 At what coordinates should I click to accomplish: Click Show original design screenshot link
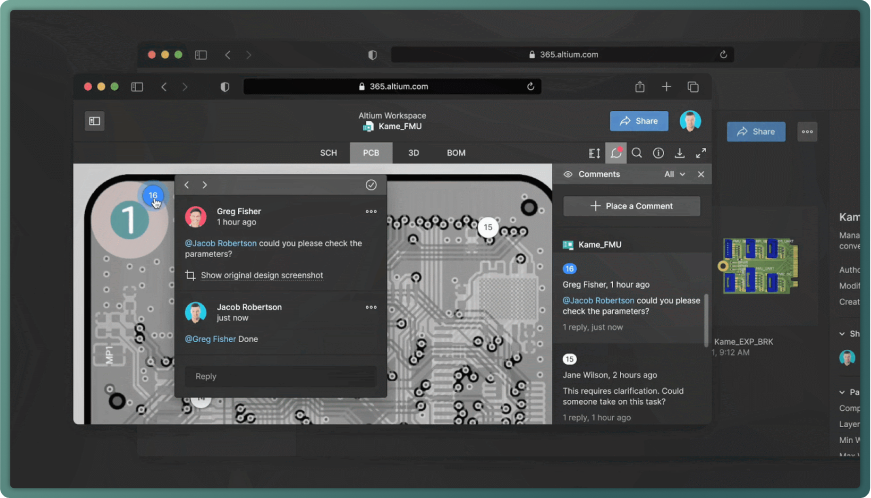pos(261,275)
